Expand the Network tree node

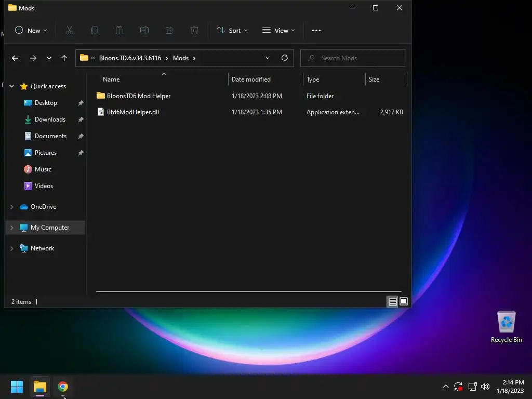tap(11, 248)
